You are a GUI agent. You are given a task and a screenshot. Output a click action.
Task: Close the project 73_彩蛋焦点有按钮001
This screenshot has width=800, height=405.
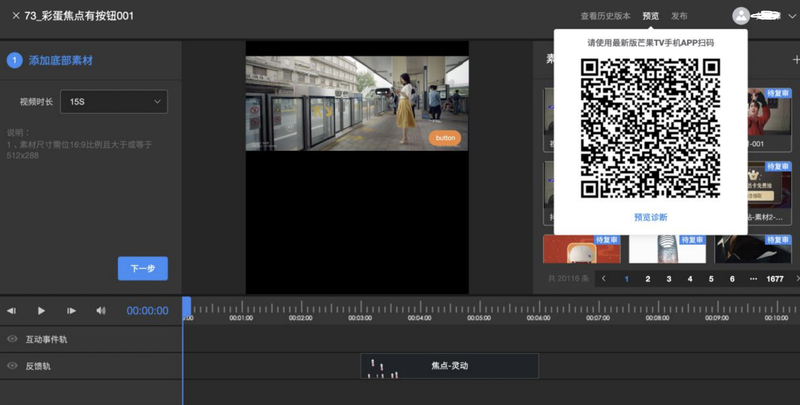click(x=15, y=16)
